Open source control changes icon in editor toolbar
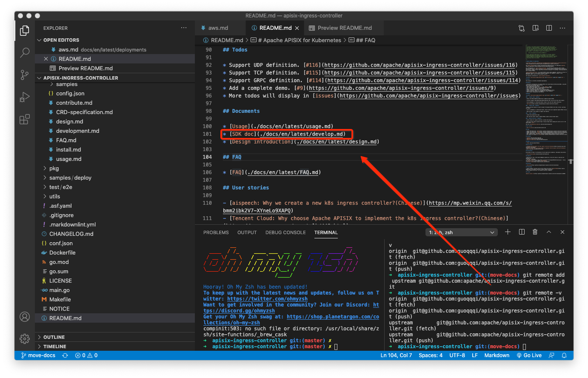 coord(522,28)
